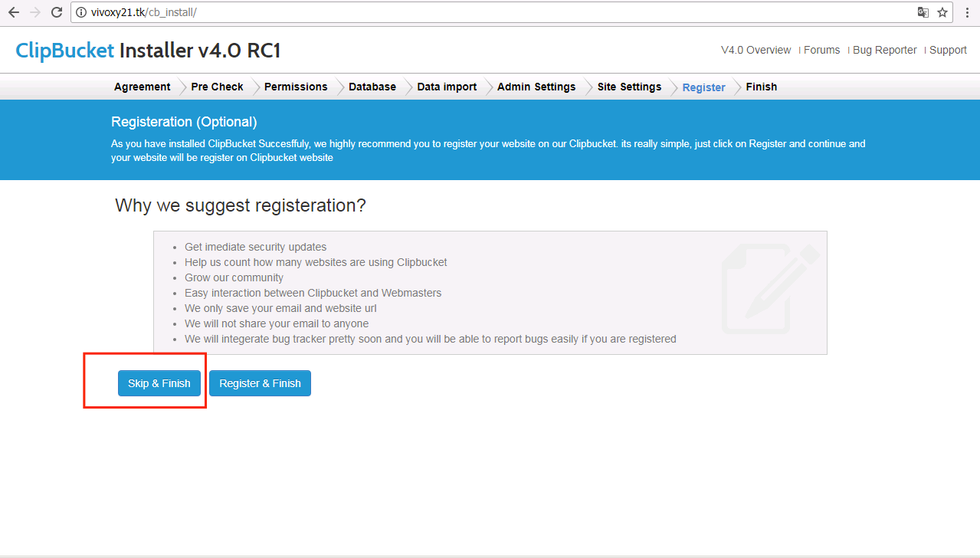The image size is (980, 558).
Task: Select the Permissions step
Action: point(296,87)
